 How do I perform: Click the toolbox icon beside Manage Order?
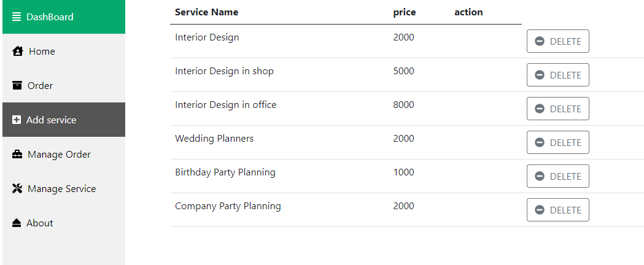tap(17, 154)
